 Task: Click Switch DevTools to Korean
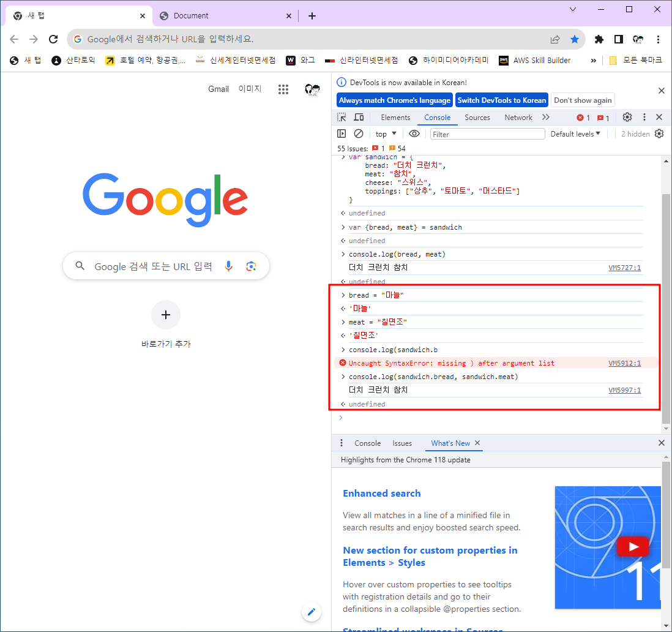pos(501,100)
